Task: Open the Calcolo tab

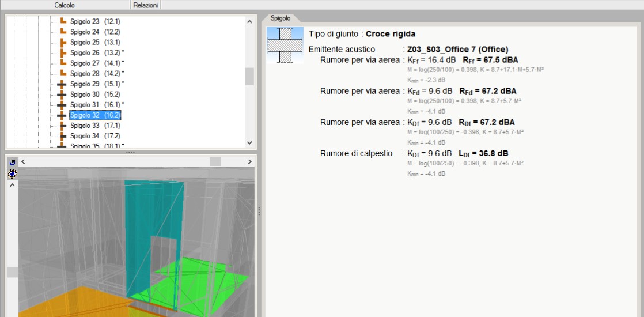Action: [65, 5]
